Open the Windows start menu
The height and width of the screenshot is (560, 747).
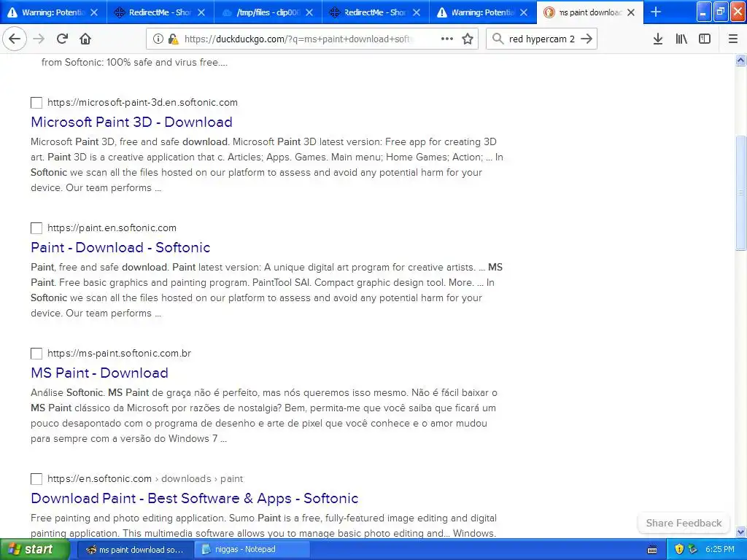click(34, 550)
